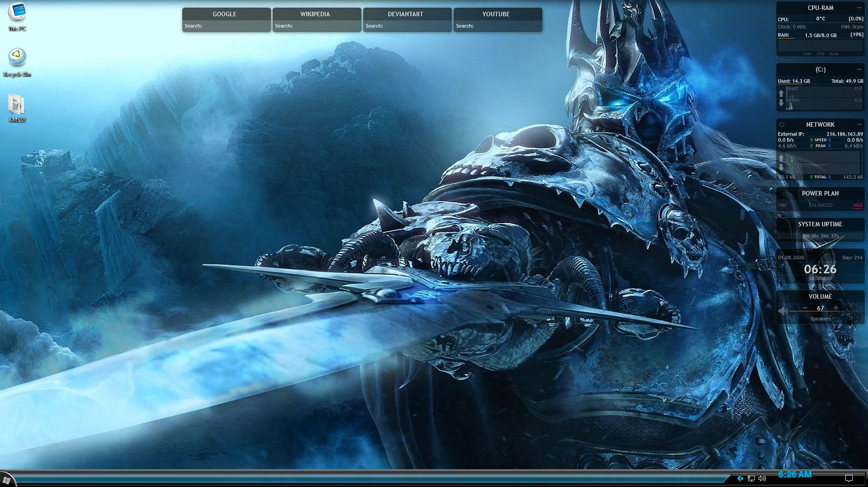Click the SATURDAY weekday label

click(x=821, y=278)
